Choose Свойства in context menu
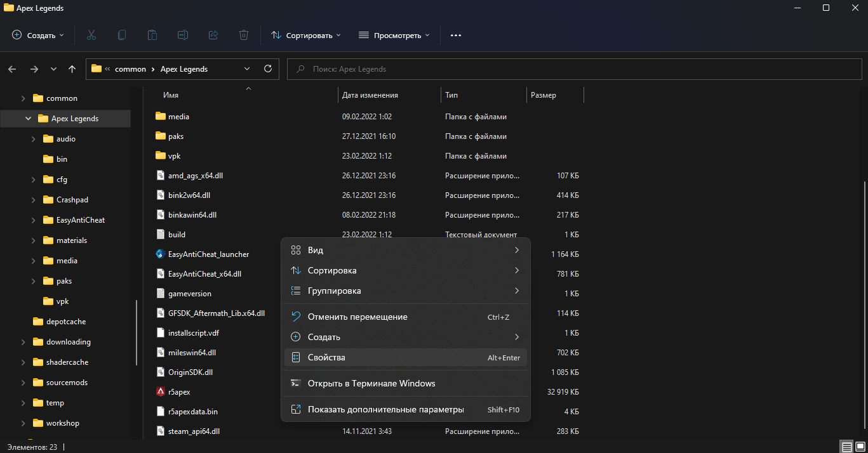The height and width of the screenshot is (453, 868). 406,357
